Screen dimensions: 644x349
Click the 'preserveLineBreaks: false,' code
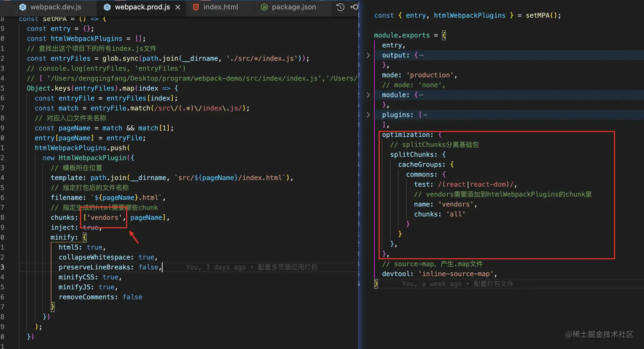point(110,267)
